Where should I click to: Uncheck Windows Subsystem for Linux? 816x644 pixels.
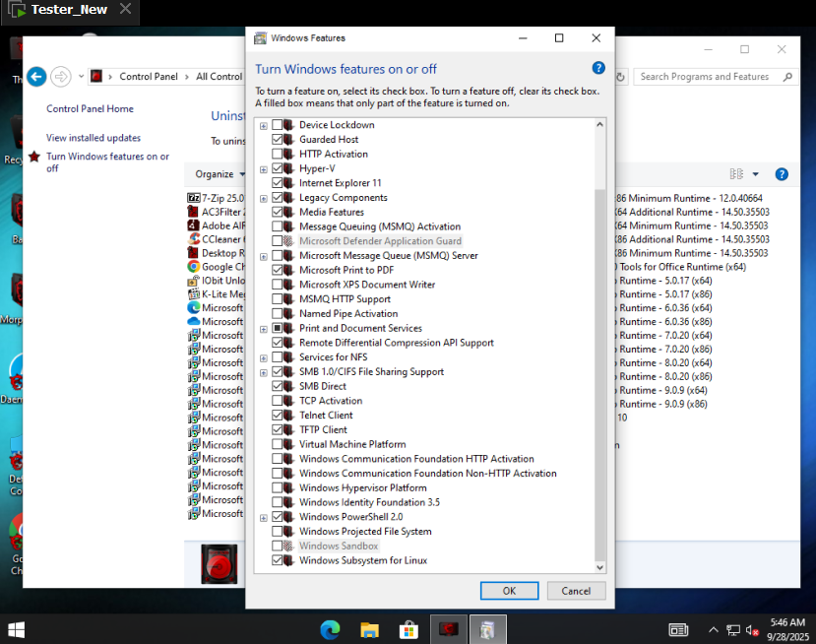tap(277, 560)
